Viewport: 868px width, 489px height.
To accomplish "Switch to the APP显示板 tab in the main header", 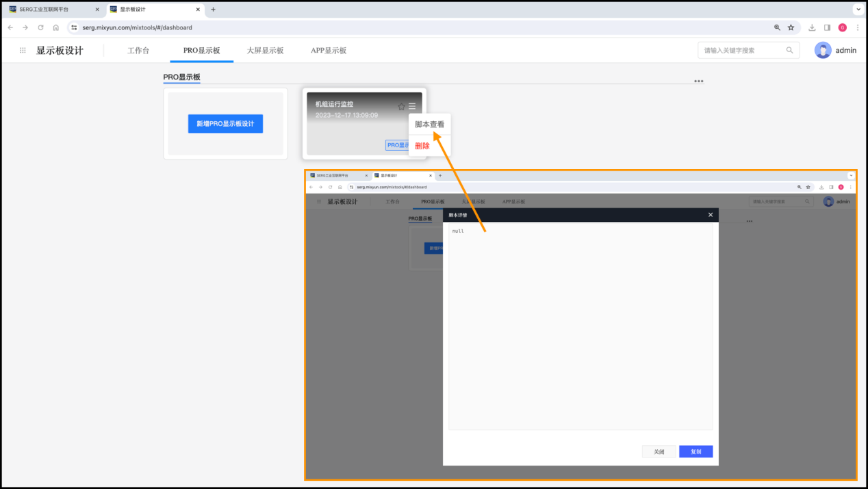I will click(329, 51).
